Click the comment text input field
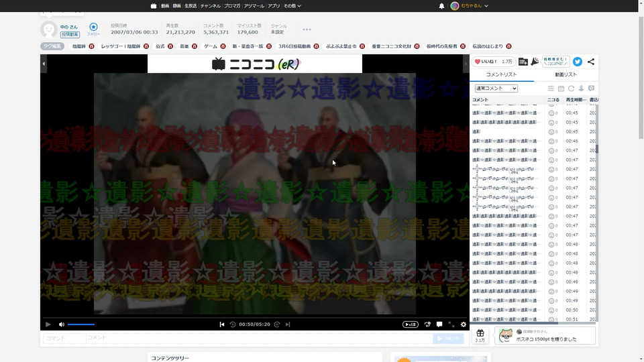The width and height of the screenshot is (644, 362). pos(259,338)
